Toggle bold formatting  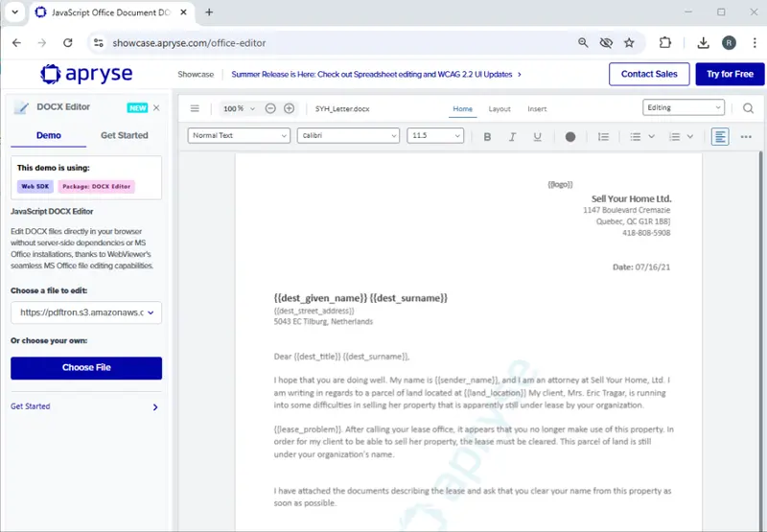[x=487, y=137]
